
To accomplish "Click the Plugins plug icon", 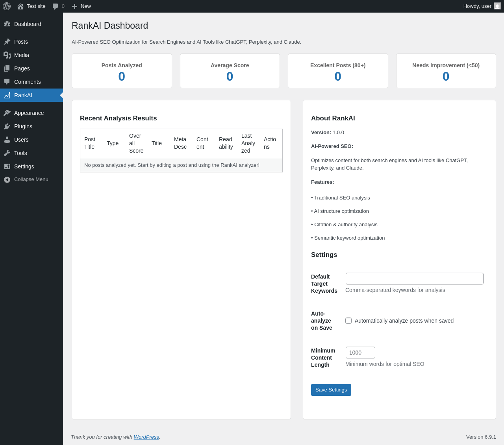I will 7,126.
